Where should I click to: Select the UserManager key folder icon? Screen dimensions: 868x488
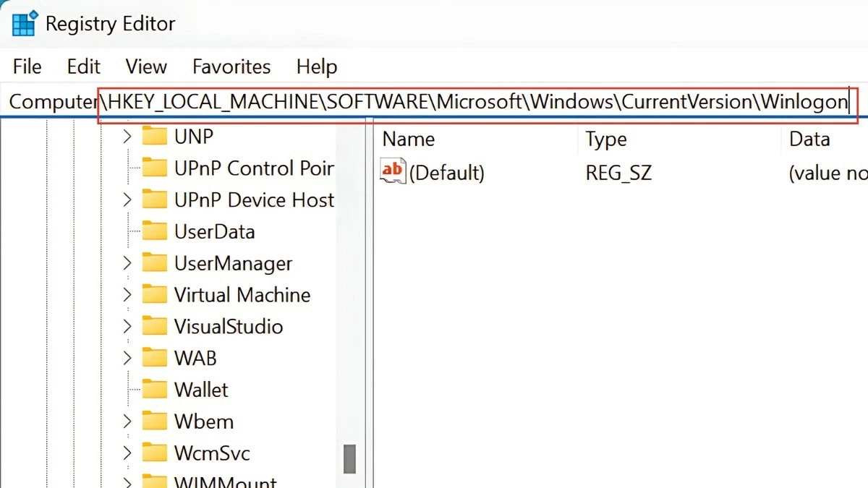click(x=156, y=263)
